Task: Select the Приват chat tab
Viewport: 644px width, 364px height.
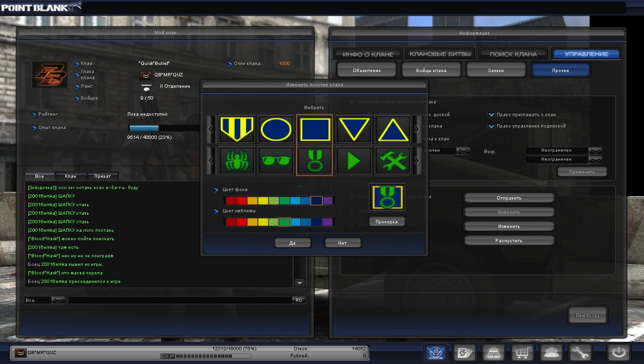Action: [x=103, y=176]
